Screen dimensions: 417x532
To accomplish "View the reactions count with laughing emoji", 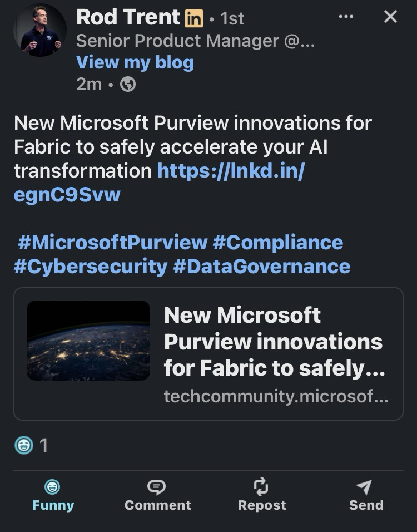I will click(x=31, y=445).
